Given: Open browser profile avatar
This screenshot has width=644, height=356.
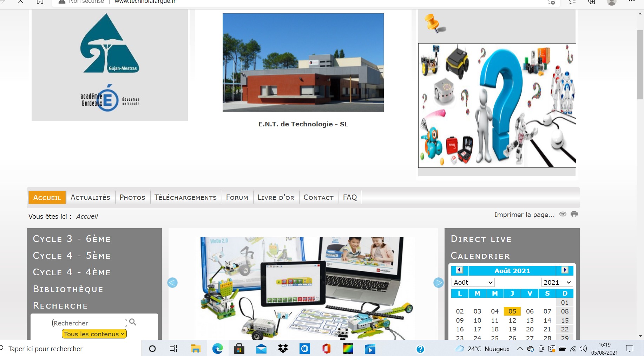Looking at the screenshot, I should 612,2.
